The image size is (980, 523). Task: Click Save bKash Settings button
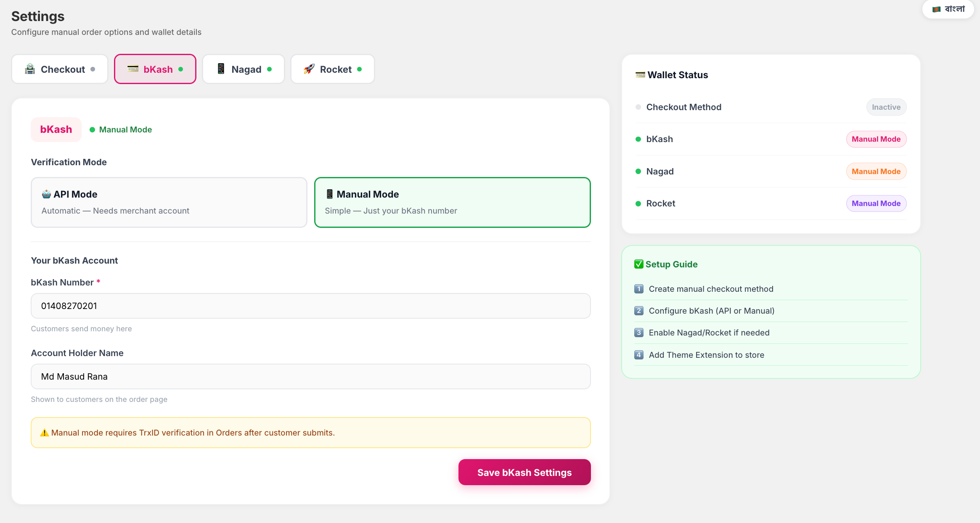tap(524, 472)
